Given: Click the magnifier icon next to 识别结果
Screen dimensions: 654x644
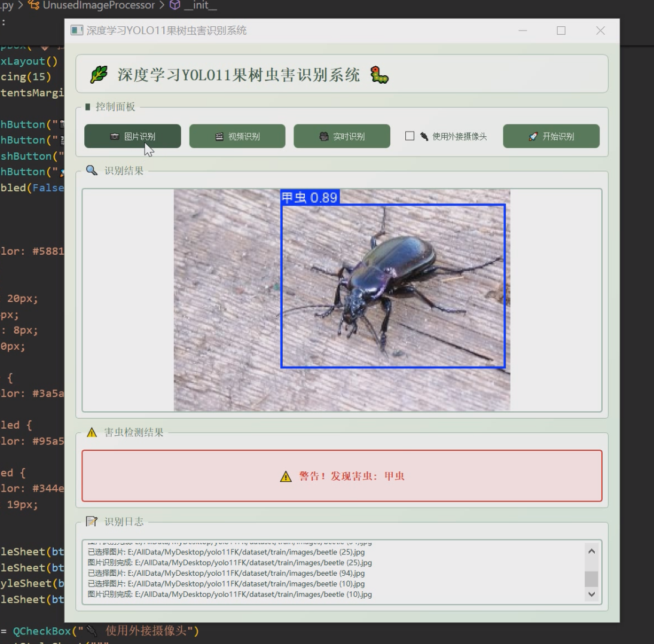Looking at the screenshot, I should pyautogui.click(x=91, y=170).
